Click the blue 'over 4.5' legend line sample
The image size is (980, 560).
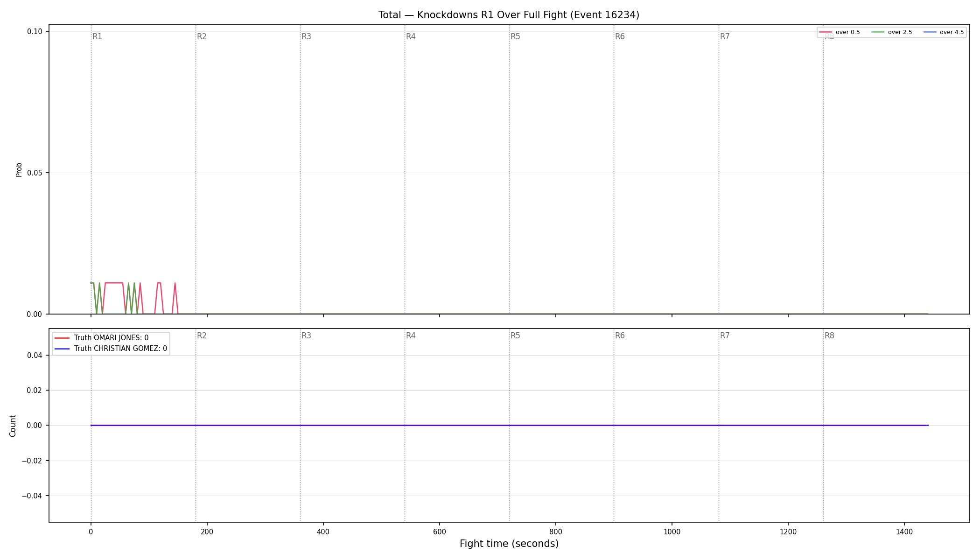point(930,32)
